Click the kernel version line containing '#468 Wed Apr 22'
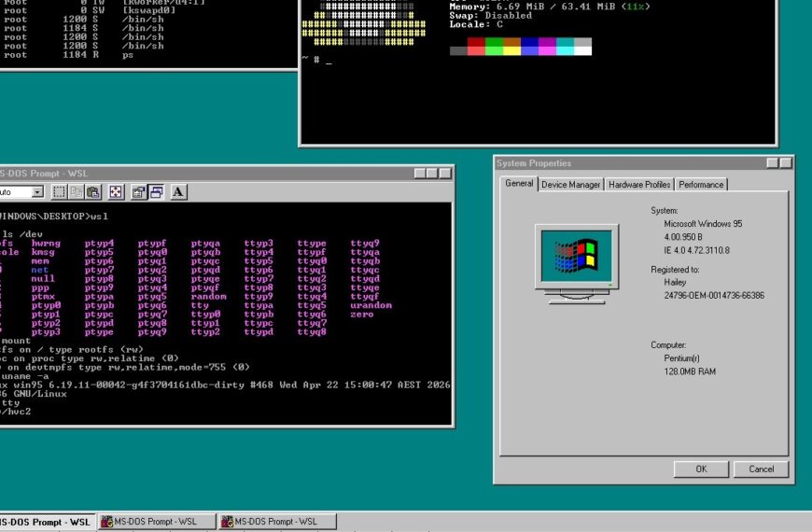Image resolution: width=812 pixels, height=532 pixels. (225, 385)
